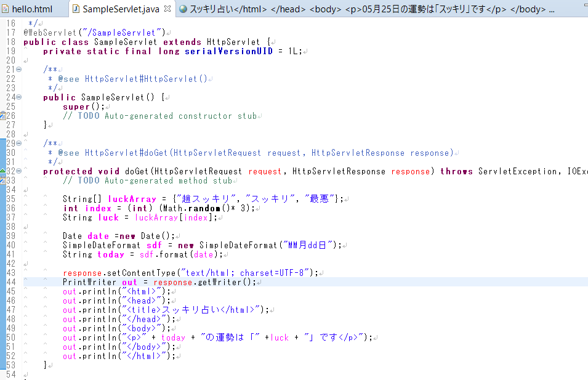Click the serialVersionUID field name
The width and height of the screenshot is (588, 380).
click(229, 51)
